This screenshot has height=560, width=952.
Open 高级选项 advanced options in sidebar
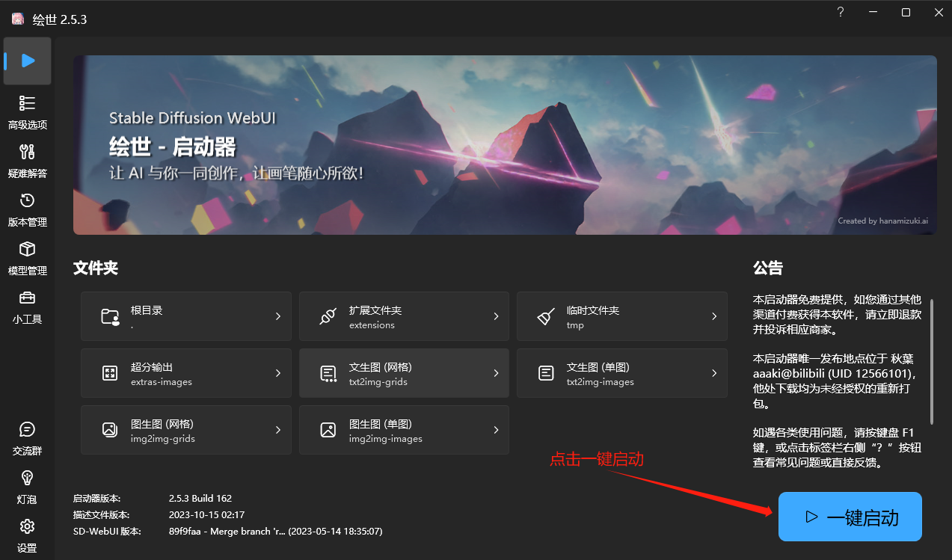(28, 112)
